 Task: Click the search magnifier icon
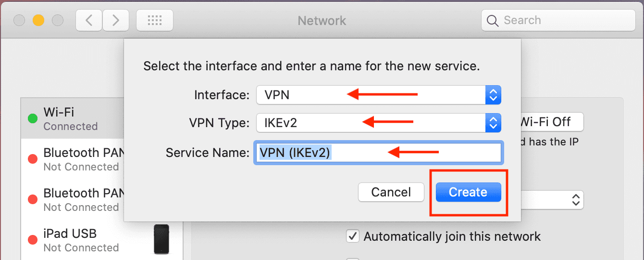[493, 21]
